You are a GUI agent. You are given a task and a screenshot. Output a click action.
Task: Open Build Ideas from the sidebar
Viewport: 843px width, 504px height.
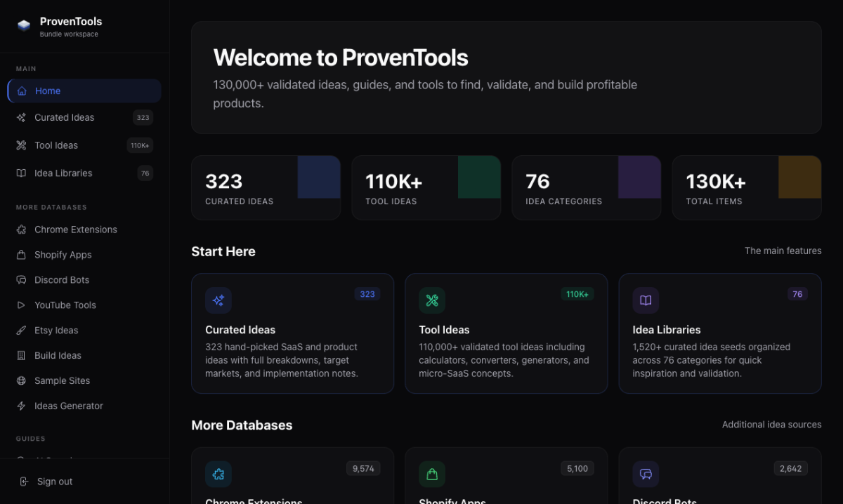tap(57, 355)
